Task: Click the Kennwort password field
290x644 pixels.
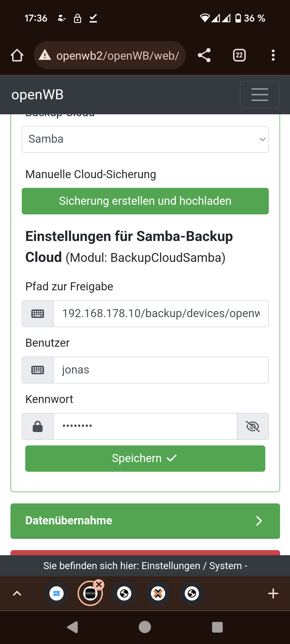Action: (145, 426)
